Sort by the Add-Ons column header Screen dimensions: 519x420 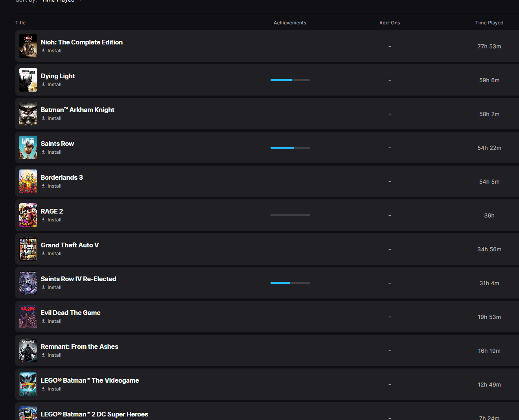(x=390, y=23)
